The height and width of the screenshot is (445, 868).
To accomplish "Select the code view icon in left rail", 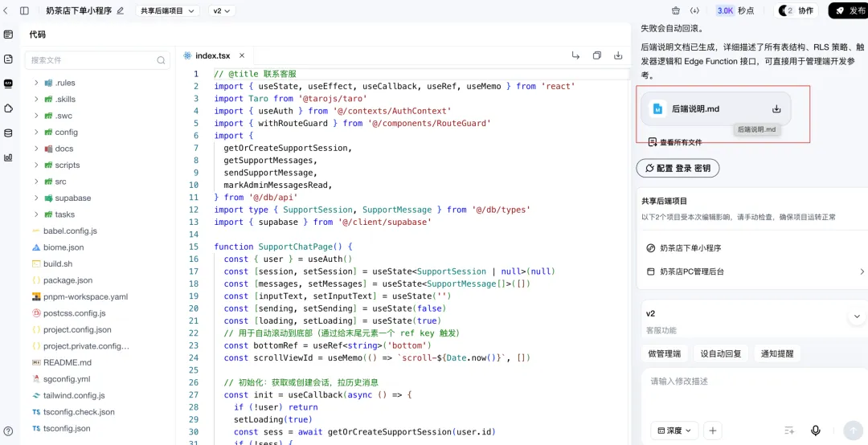I will click(x=8, y=84).
